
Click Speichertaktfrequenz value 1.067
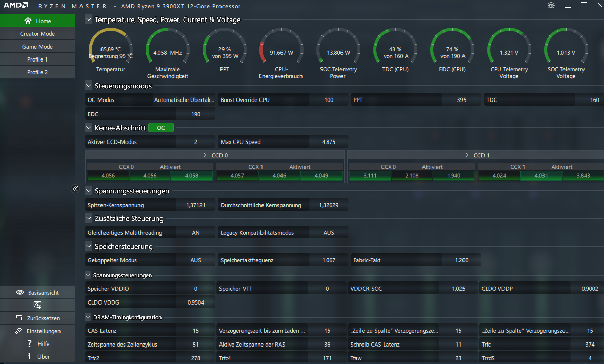point(329,260)
